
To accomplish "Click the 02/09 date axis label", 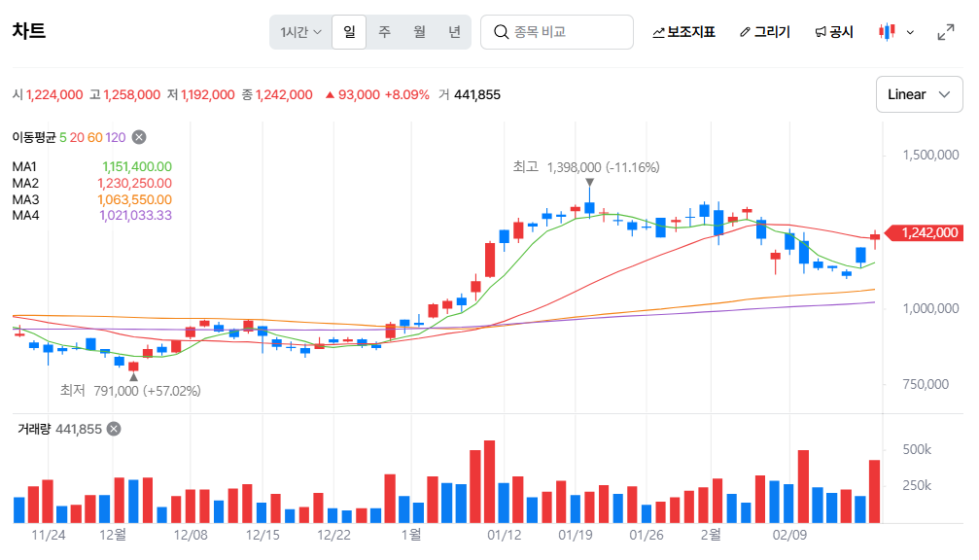I will [789, 535].
